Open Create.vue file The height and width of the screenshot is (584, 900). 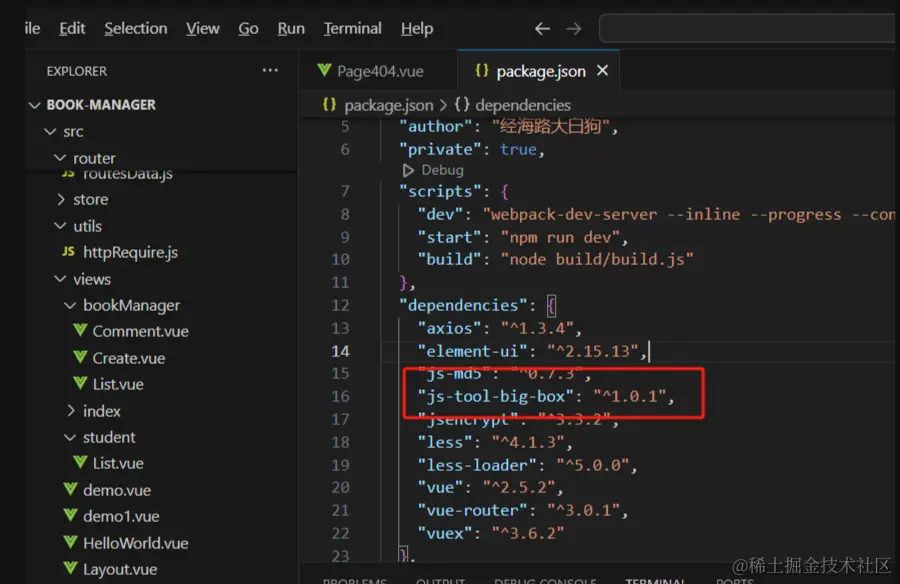tap(129, 358)
